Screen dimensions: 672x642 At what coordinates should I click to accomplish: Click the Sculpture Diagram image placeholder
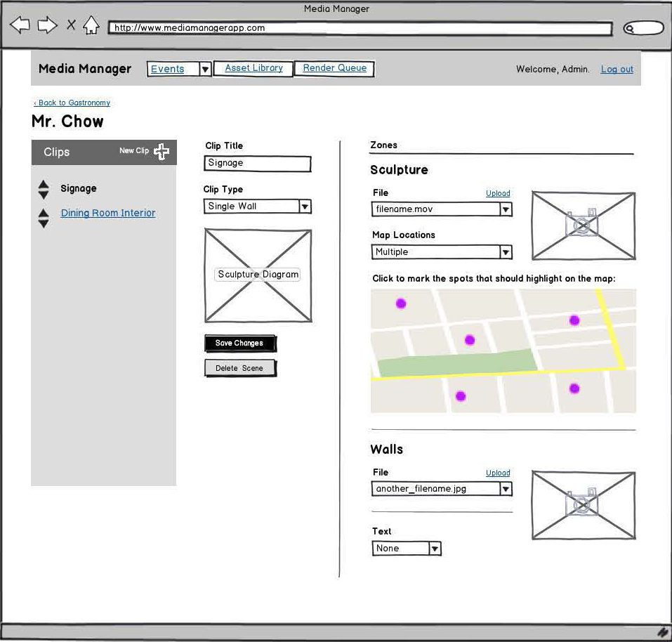258,275
